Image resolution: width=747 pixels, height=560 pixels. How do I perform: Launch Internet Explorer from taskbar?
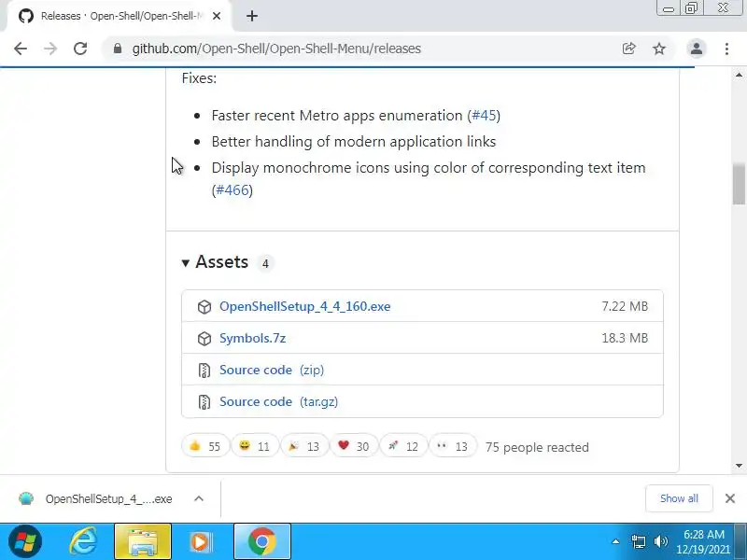pyautogui.click(x=83, y=541)
